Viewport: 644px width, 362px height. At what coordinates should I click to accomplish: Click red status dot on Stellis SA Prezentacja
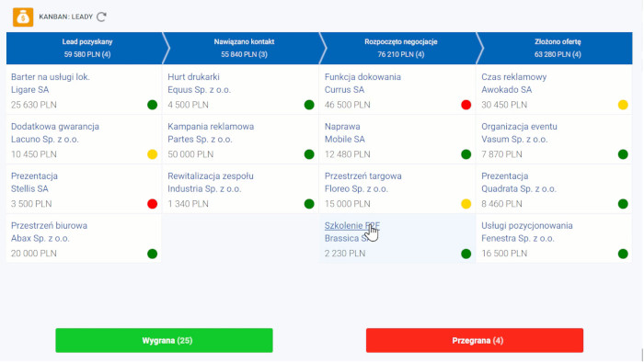[x=153, y=204]
